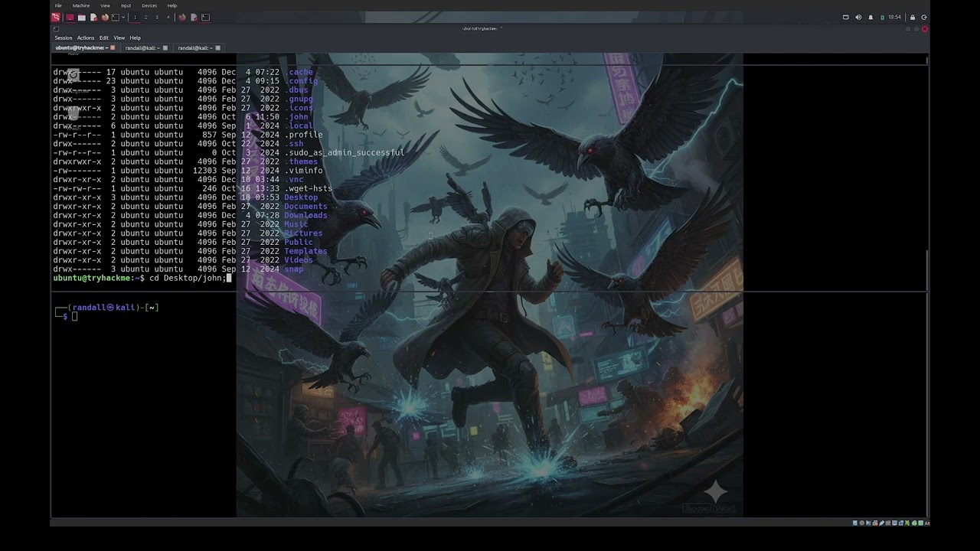Screen dimensions: 980x551
Task: Click the .profile file entry
Action: tap(303, 135)
